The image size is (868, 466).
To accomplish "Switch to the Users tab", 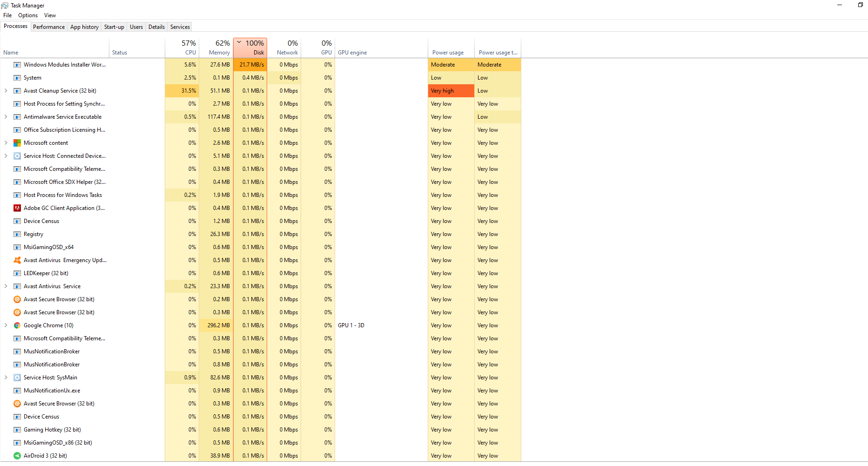I will coord(136,27).
